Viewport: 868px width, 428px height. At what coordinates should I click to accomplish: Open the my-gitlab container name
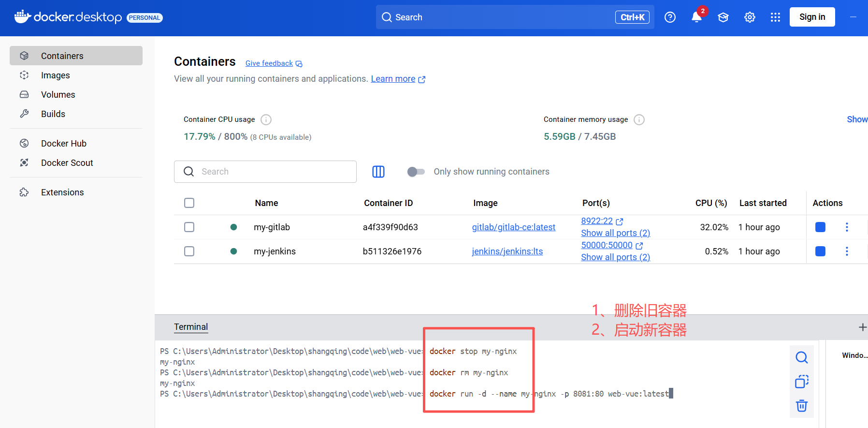[272, 227]
